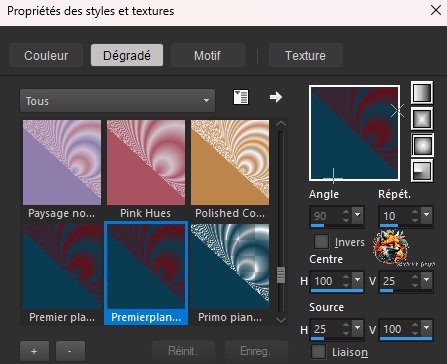Click the plus button to add gradient

[x=34, y=351]
